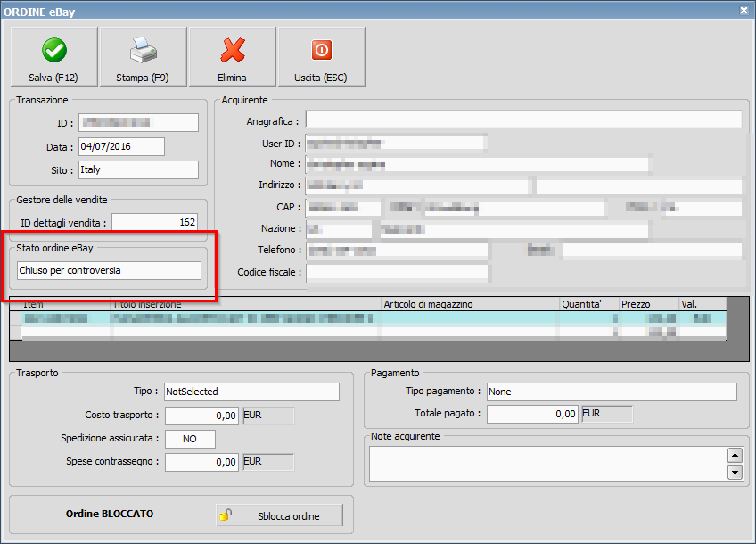Viewport: 756px width, 544px height.
Task: Click the Nome field
Action: click(x=477, y=164)
